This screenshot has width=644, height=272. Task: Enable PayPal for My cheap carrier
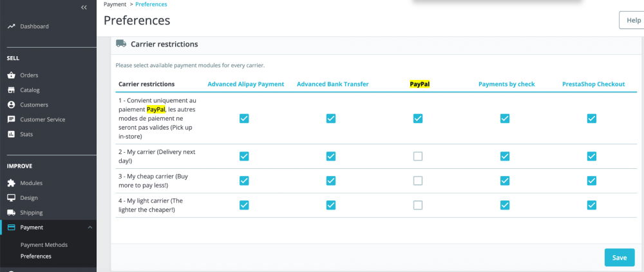[418, 180]
